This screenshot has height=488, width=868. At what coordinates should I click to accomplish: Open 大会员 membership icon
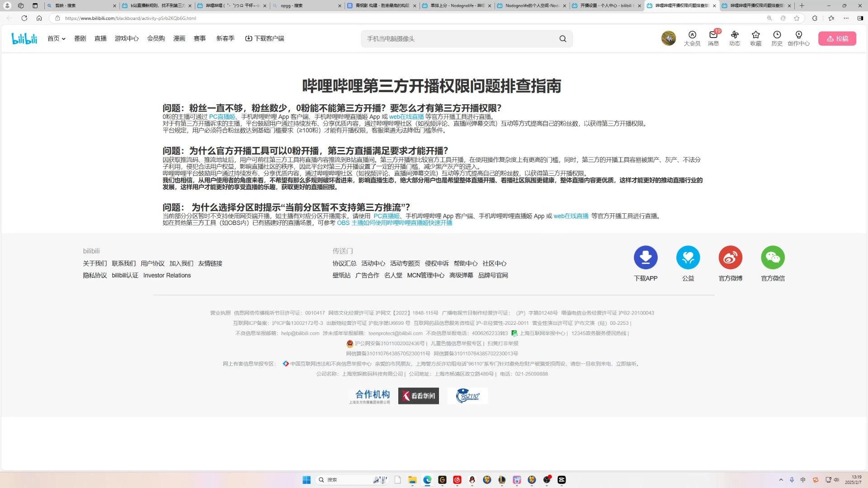click(x=692, y=38)
